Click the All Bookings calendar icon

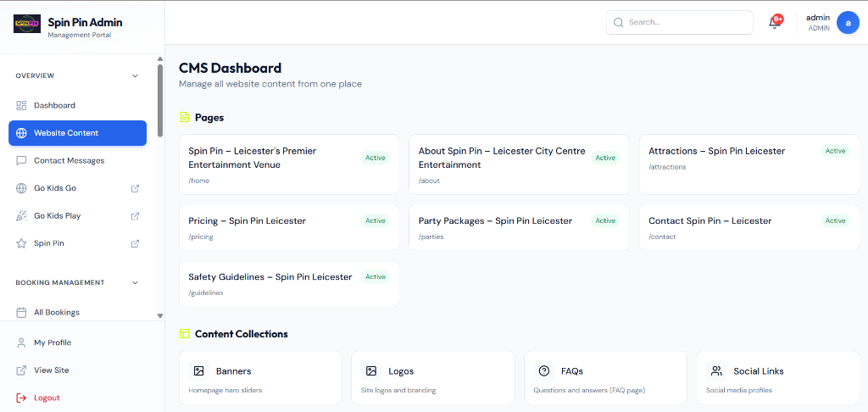click(21, 312)
